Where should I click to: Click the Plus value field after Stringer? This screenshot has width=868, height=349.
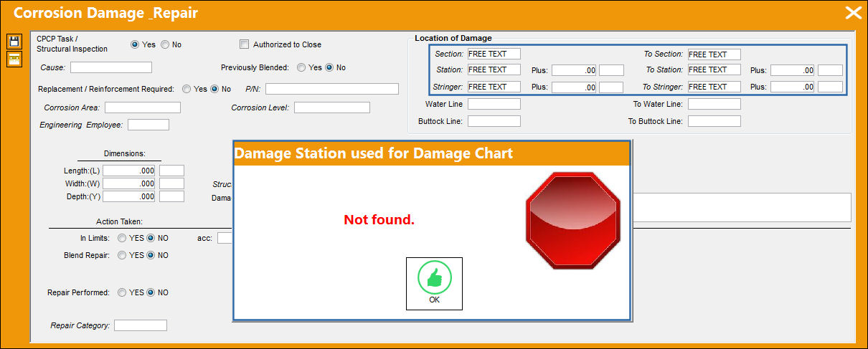(x=574, y=87)
